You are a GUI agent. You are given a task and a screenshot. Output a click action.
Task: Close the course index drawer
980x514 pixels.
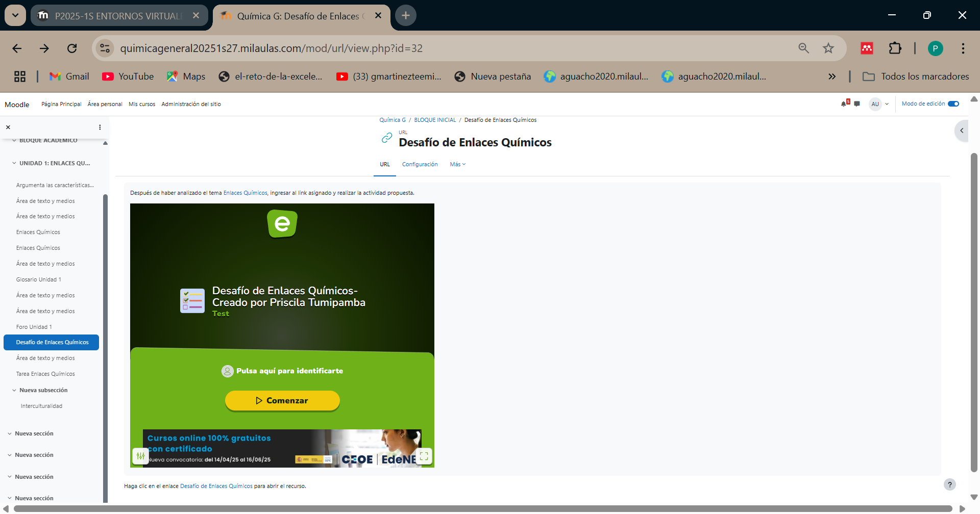click(8, 127)
